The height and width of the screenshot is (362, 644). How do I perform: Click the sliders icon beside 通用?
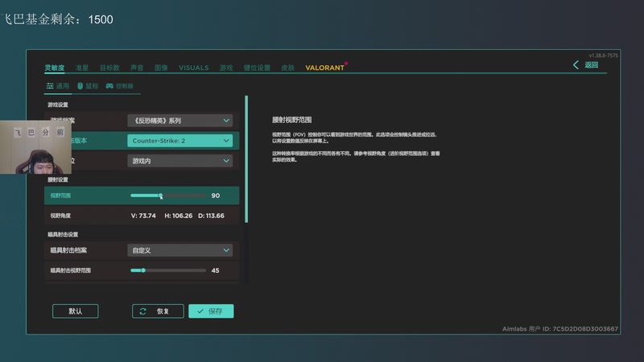50,86
